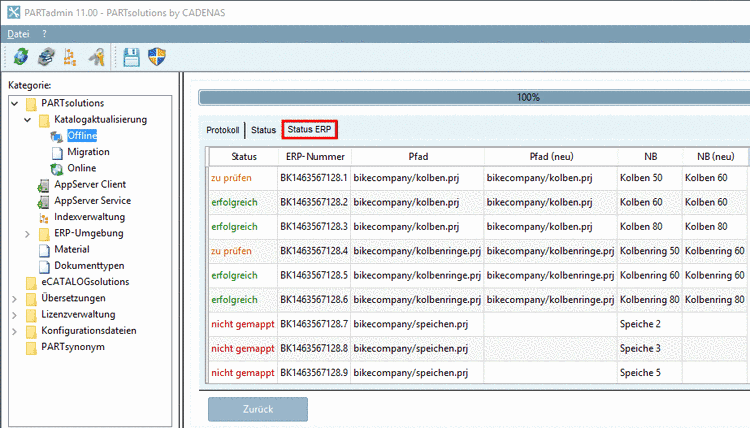The image size is (750, 428).
Task: Expand the Übersetzungen tree node
Action: 14,299
